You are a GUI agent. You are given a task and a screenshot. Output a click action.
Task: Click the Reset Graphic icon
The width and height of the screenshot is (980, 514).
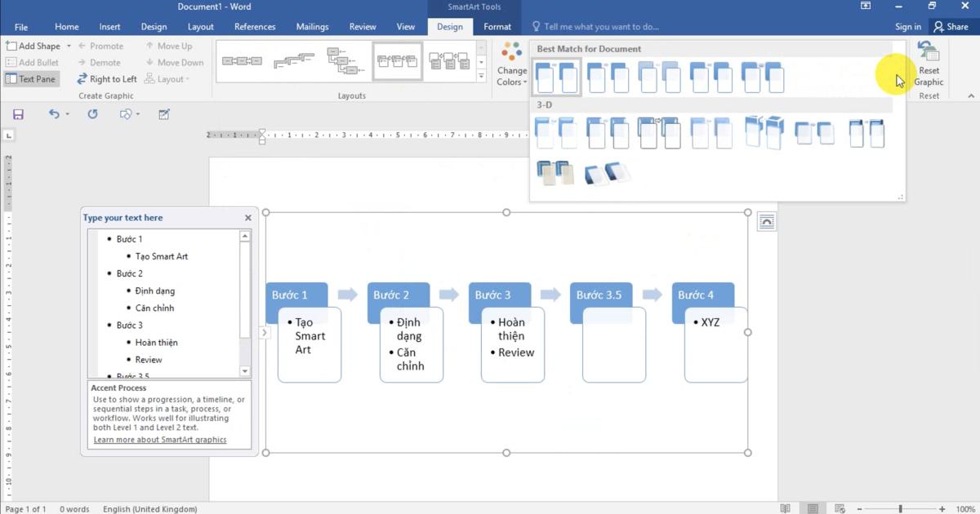(929, 54)
